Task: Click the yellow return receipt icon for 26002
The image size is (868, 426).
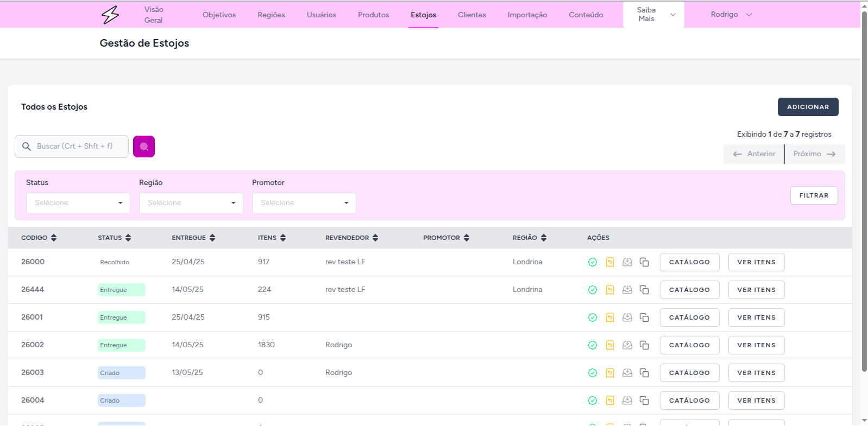Action: click(x=610, y=345)
